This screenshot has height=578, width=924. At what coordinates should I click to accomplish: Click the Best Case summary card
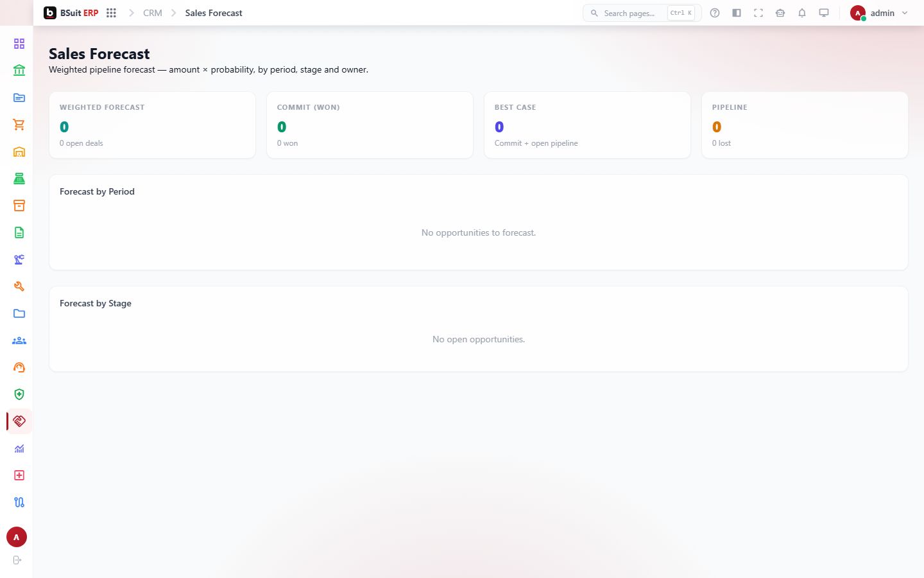587,125
